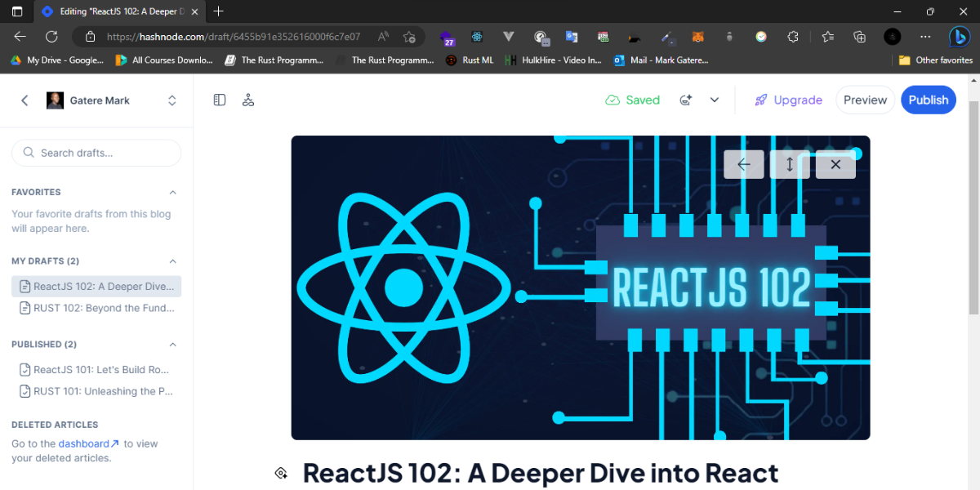
Task: Open the Gatere Mark blog switcher
Action: pyautogui.click(x=112, y=100)
